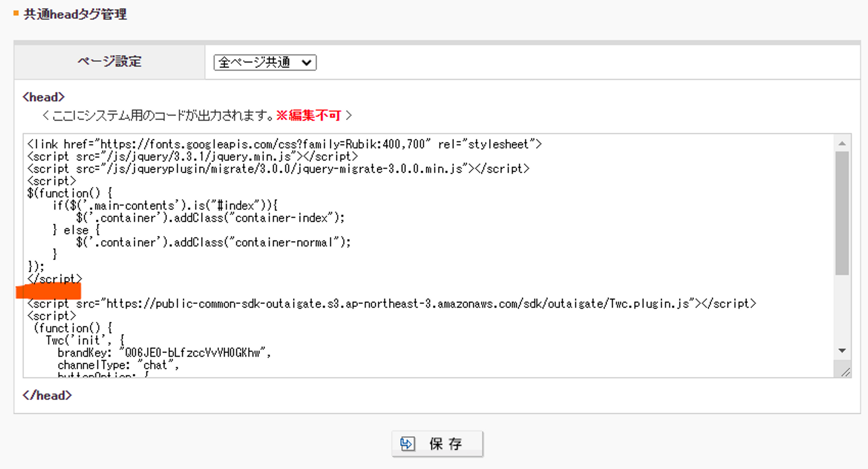Click the <head> label above the textarea

tap(43, 96)
